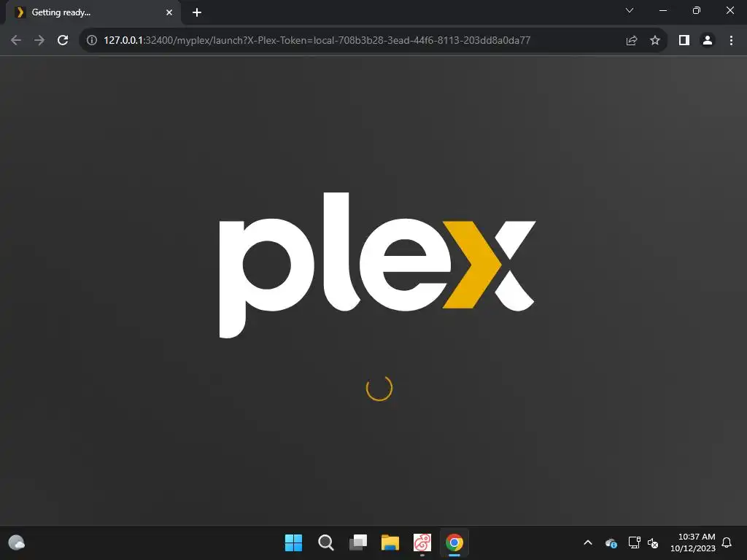
Task: Go back using the browser back arrow
Action: click(x=16, y=40)
